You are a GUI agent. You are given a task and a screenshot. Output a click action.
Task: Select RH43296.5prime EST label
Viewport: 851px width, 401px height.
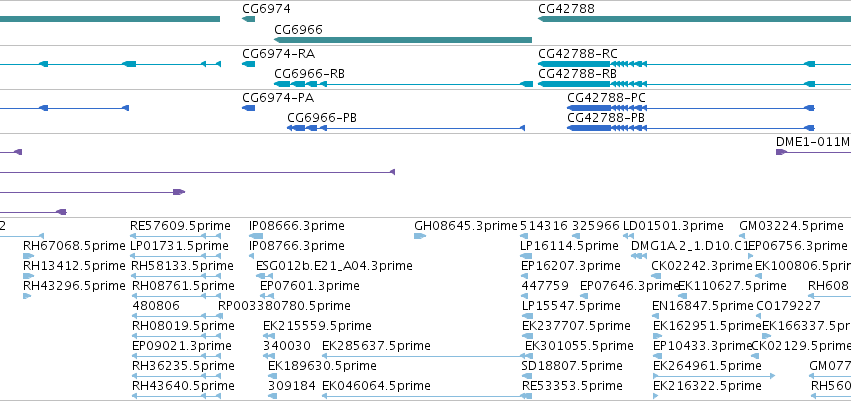[x=74, y=285]
